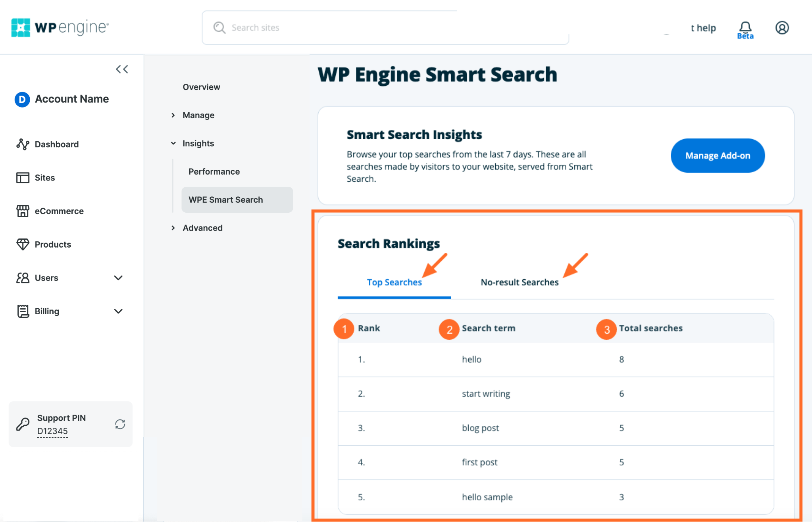Image resolution: width=812 pixels, height=523 pixels.
Task: Select the Dashboard sidebar icon
Action: click(23, 144)
